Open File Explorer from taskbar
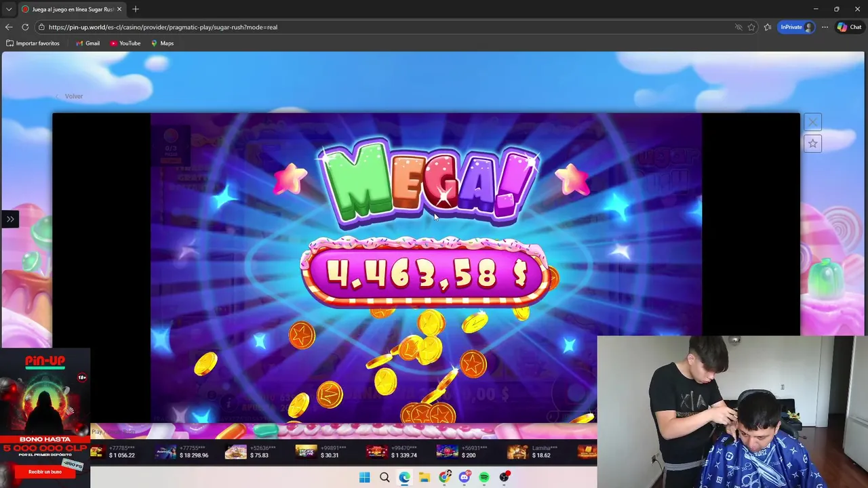Screen dimensions: 868x488 [425, 477]
